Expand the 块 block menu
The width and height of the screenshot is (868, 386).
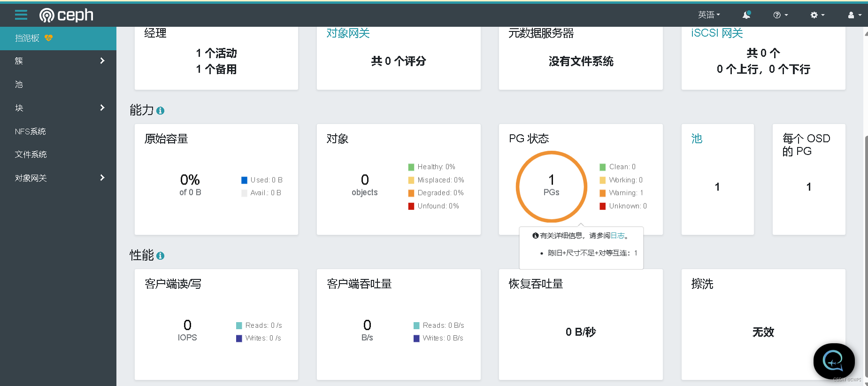click(x=58, y=108)
